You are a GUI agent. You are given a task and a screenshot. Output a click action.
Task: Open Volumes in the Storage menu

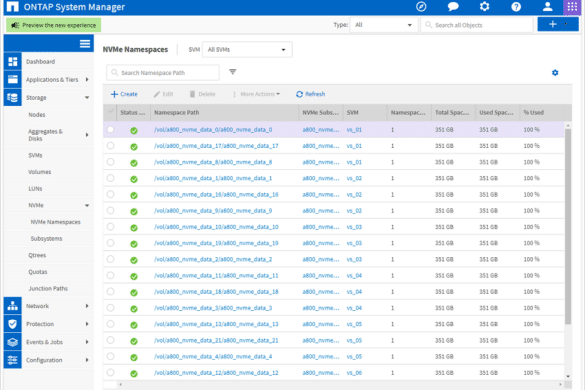tap(40, 172)
